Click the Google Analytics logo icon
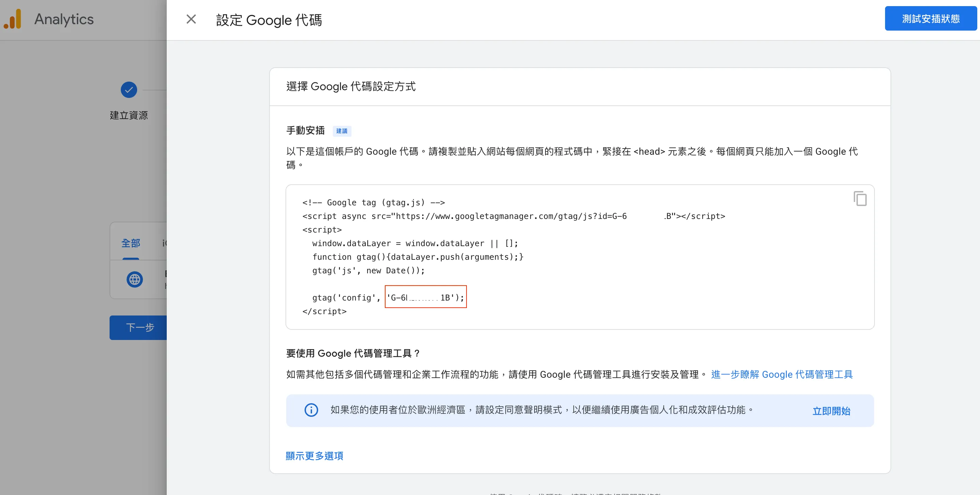 [13, 18]
